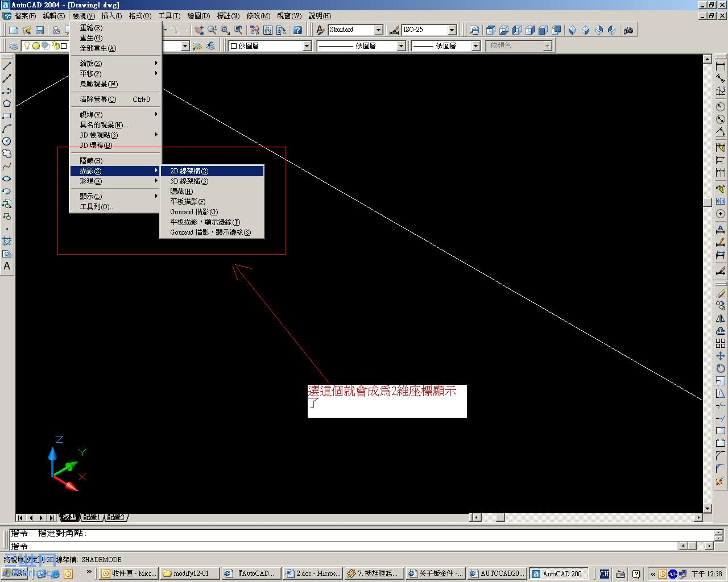
Task: Switch to modify12-01 folder taskbar button
Action: (190, 573)
